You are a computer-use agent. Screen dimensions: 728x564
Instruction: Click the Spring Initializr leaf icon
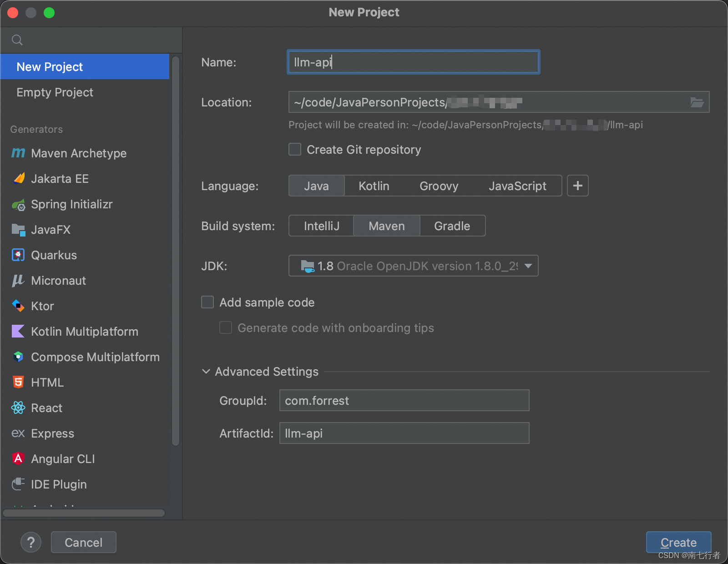point(18,205)
